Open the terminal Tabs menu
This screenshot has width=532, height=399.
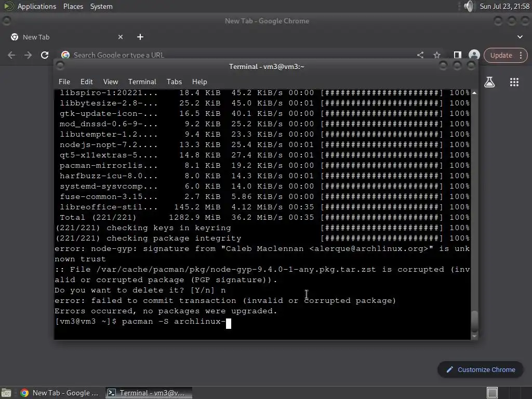pos(174,82)
